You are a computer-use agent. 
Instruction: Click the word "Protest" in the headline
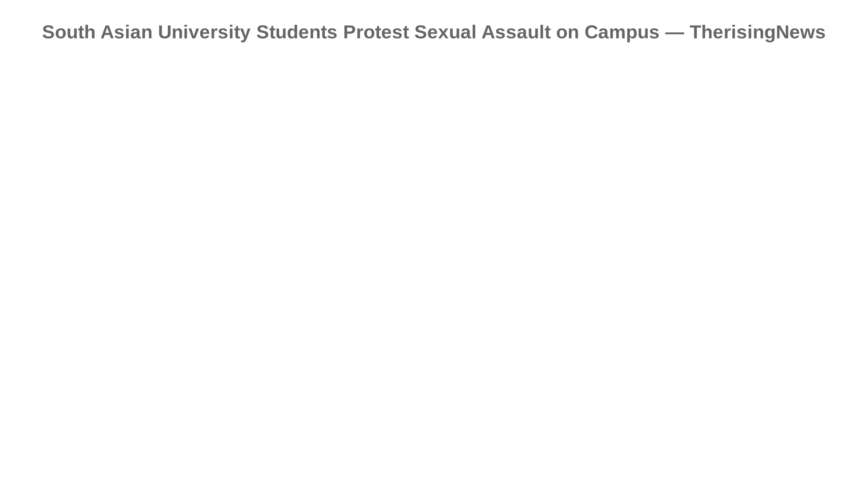tap(376, 33)
